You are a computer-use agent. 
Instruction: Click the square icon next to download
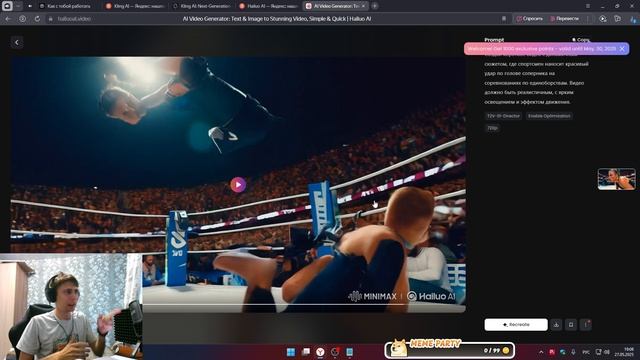coord(571,324)
